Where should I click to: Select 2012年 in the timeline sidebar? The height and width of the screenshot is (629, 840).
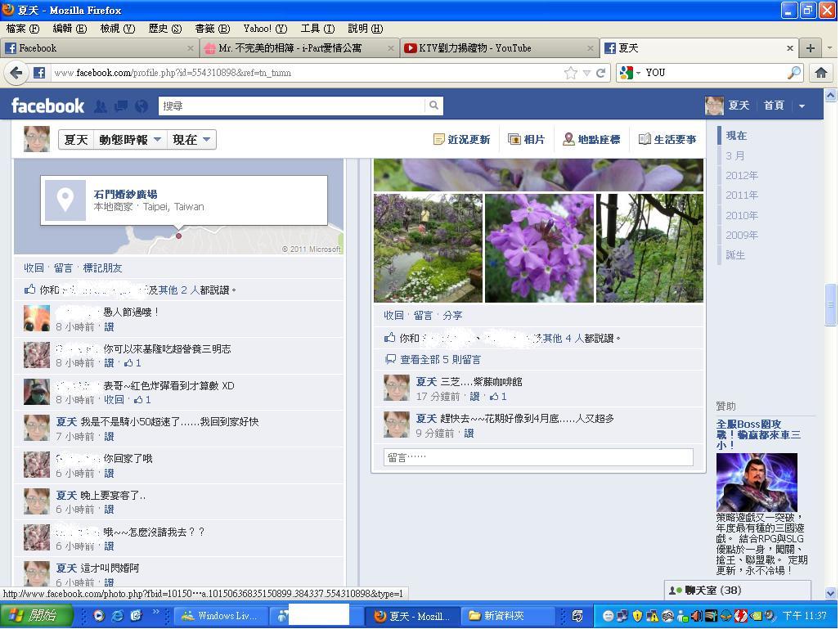coord(741,176)
